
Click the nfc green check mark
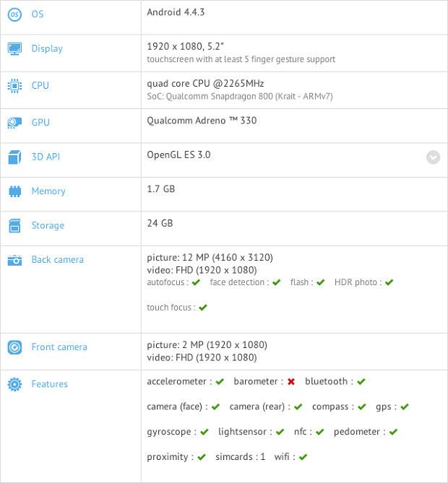click(319, 432)
